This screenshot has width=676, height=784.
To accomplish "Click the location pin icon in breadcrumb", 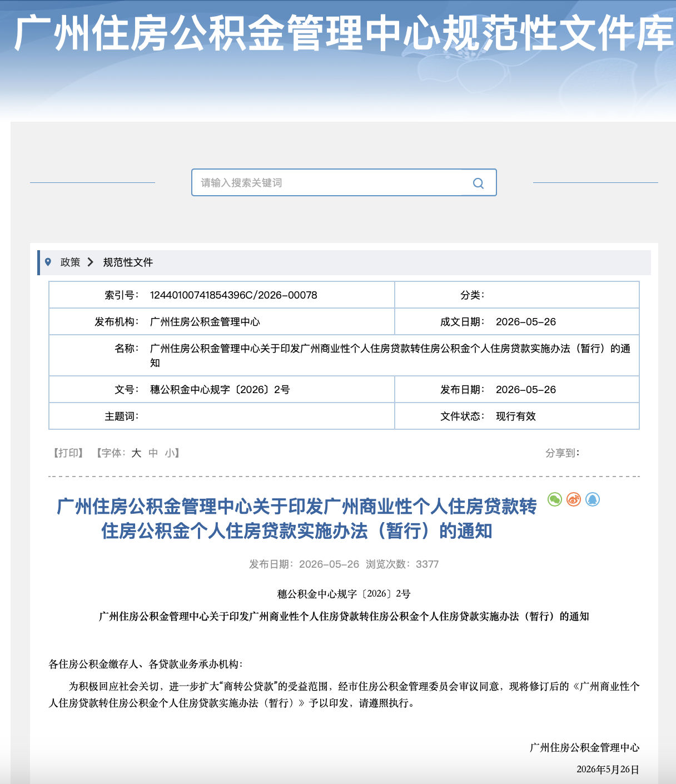I will point(48,262).
